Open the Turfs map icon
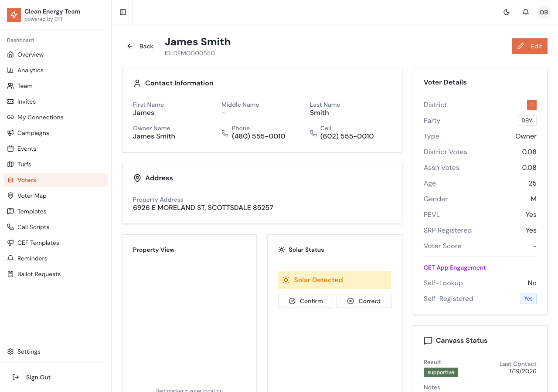The image size is (558, 392). tap(10, 164)
